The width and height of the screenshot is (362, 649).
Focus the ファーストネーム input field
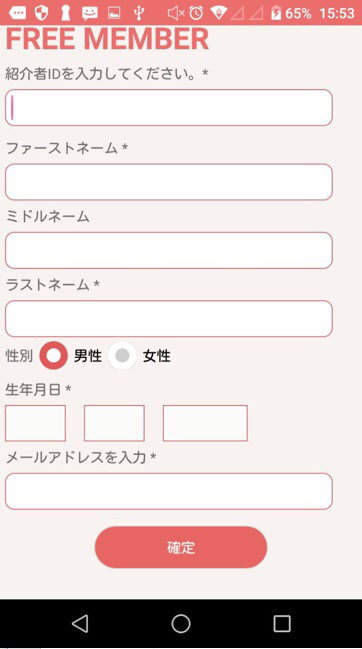pyautogui.click(x=169, y=182)
